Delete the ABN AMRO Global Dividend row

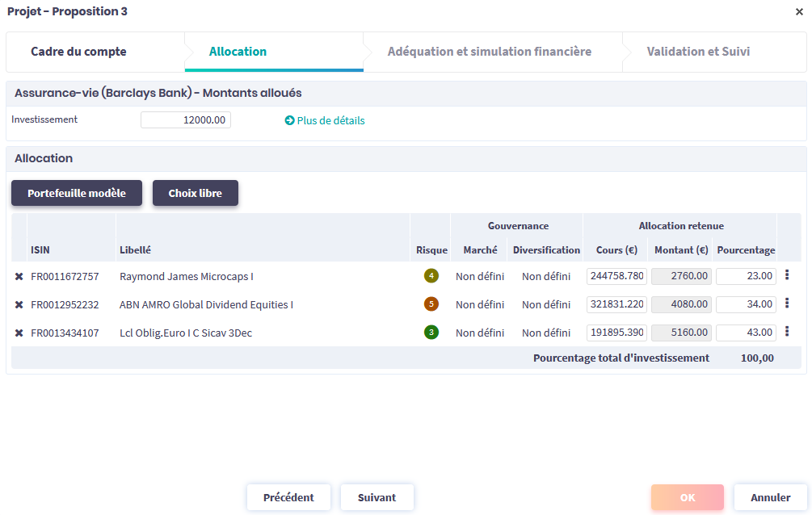(x=19, y=305)
